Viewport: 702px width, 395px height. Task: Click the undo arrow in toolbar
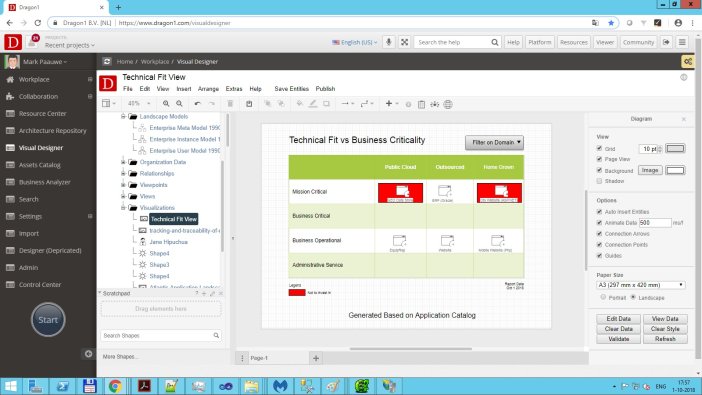click(197, 104)
